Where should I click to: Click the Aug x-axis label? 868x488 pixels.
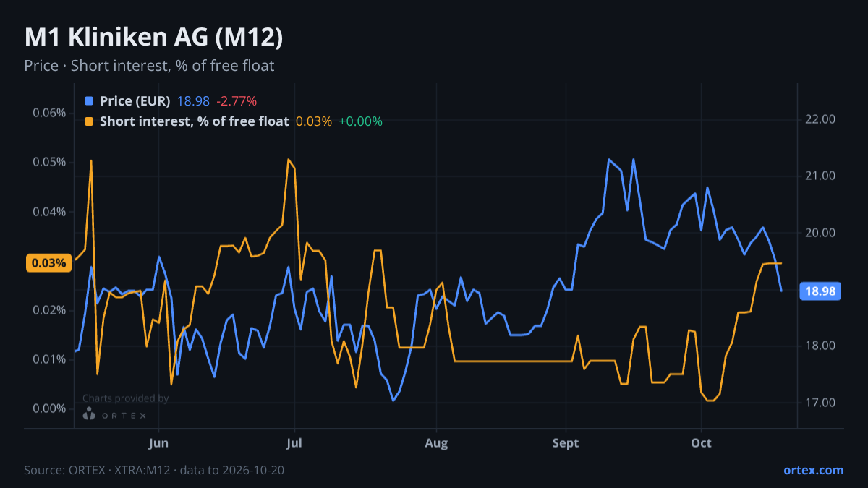point(436,443)
